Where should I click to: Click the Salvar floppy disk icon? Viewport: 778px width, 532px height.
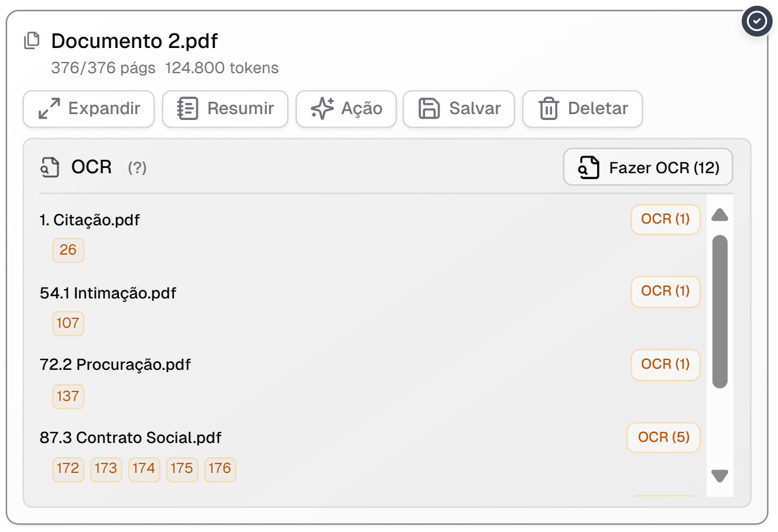pyautogui.click(x=429, y=109)
